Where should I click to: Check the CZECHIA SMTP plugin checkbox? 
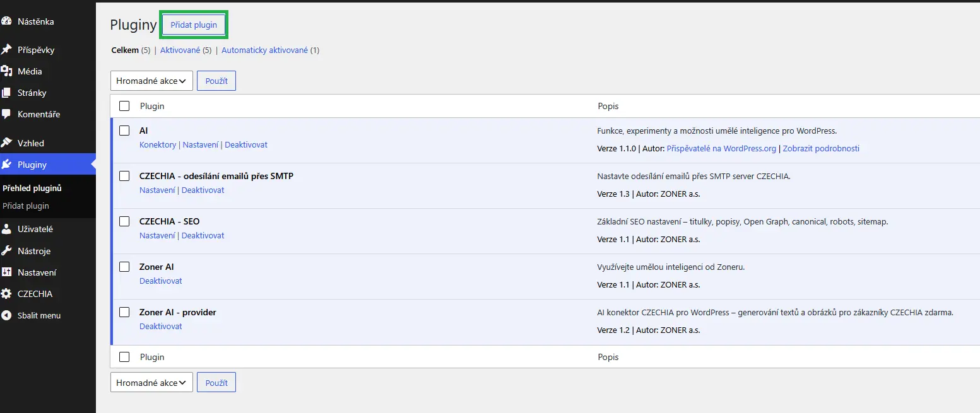[124, 176]
